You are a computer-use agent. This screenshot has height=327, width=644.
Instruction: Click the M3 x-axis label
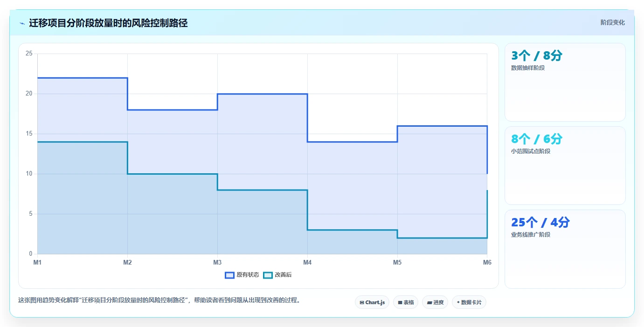point(217,263)
